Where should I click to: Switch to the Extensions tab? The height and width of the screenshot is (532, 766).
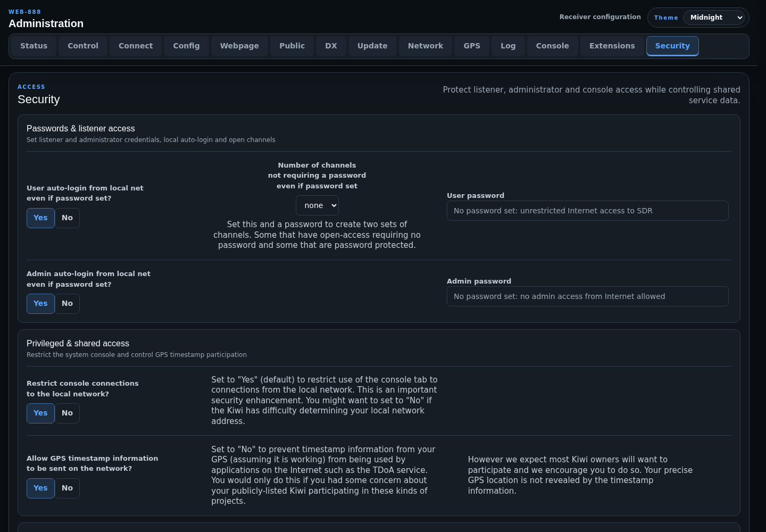tap(612, 46)
